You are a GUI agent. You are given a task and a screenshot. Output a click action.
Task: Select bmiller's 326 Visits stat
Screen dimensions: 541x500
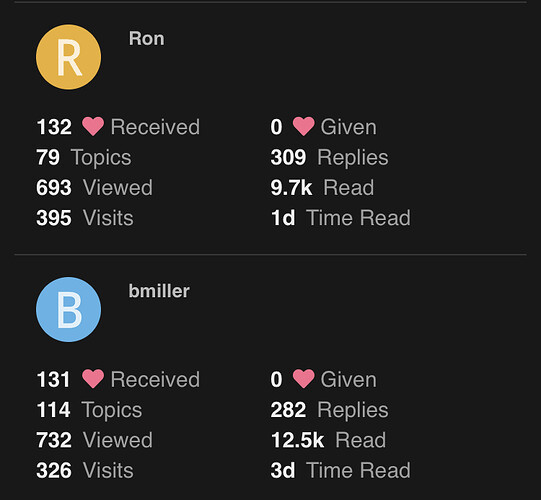(85, 470)
